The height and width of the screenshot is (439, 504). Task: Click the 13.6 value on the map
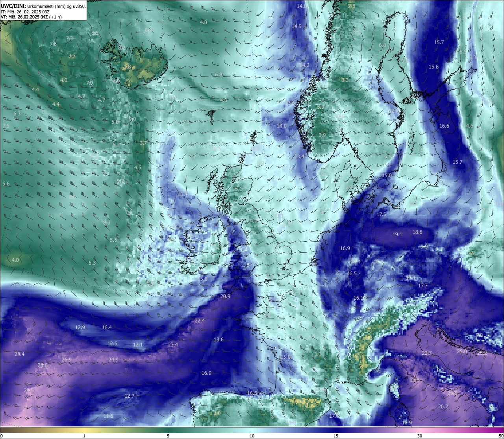pos(219,339)
